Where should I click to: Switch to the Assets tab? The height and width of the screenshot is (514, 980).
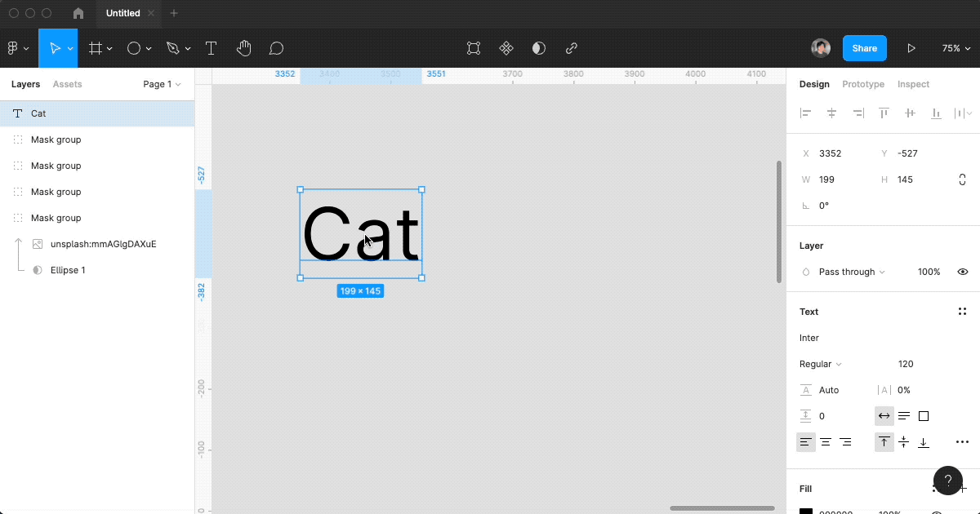point(67,84)
